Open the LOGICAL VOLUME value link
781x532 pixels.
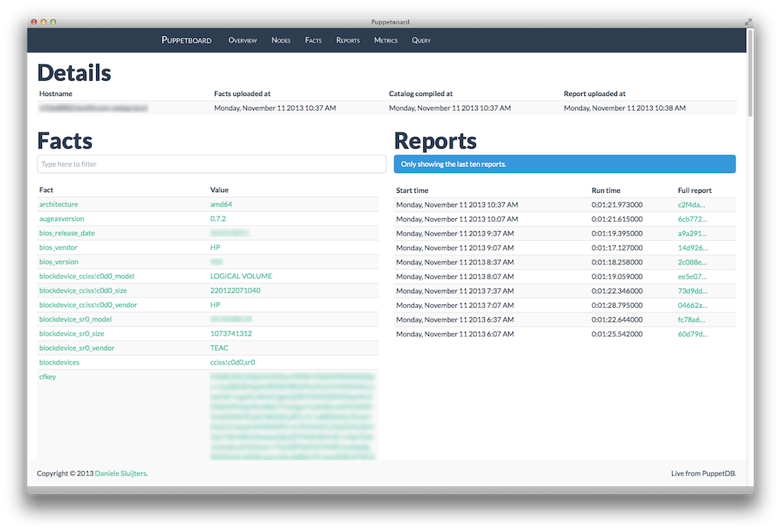click(241, 276)
